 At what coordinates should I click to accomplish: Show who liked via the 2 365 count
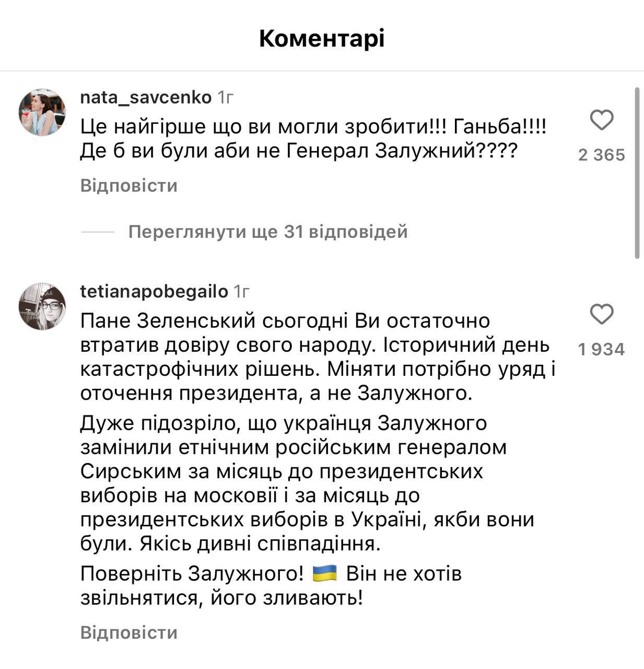point(601,155)
